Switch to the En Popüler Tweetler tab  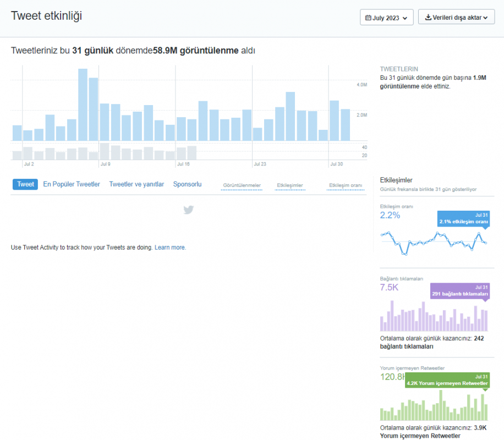pos(72,184)
